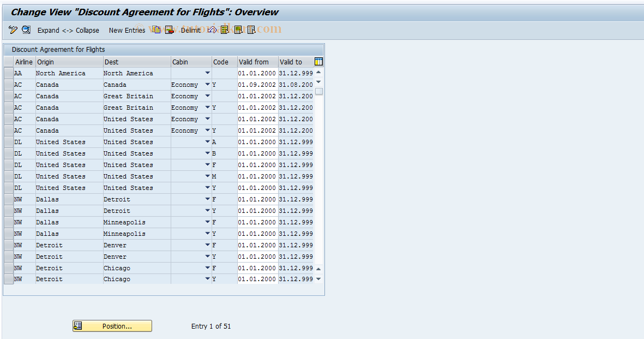
Task: Click 'Economy' in AC Canada-United States no-code row
Action: click(x=184, y=120)
